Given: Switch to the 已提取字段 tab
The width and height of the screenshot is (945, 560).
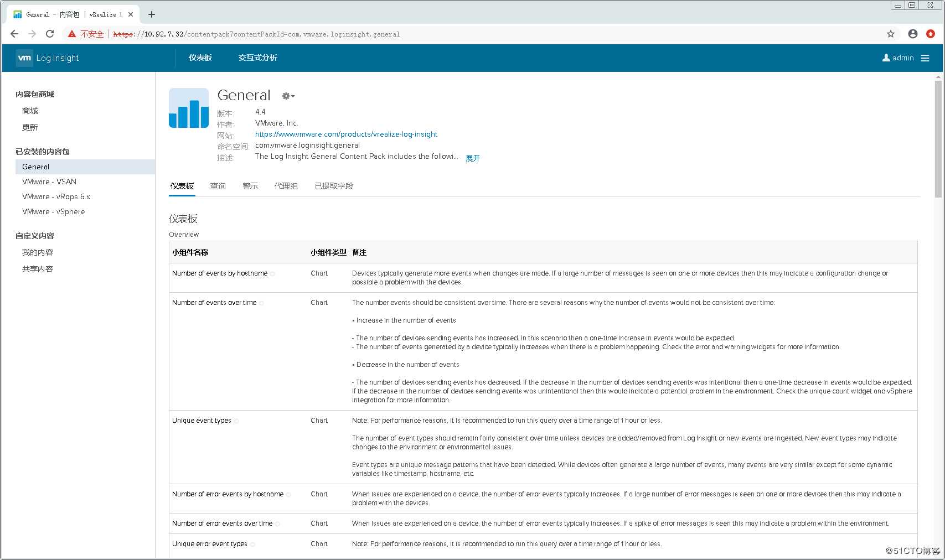Looking at the screenshot, I should pos(334,186).
